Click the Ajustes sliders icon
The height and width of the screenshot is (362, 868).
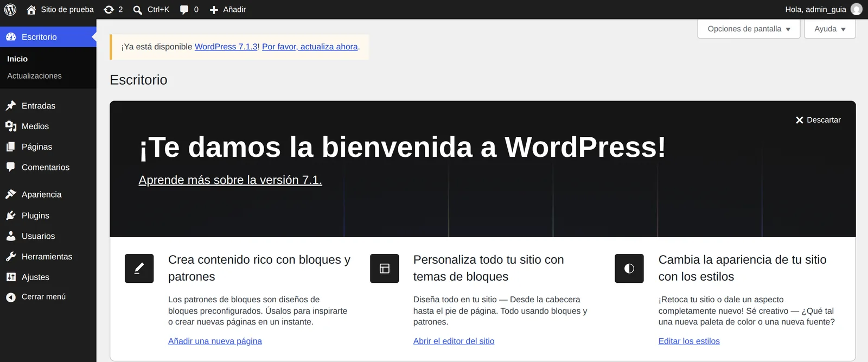click(11, 277)
